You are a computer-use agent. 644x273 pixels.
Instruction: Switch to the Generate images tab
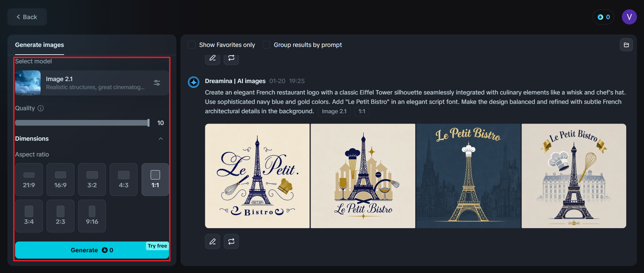tap(40, 45)
